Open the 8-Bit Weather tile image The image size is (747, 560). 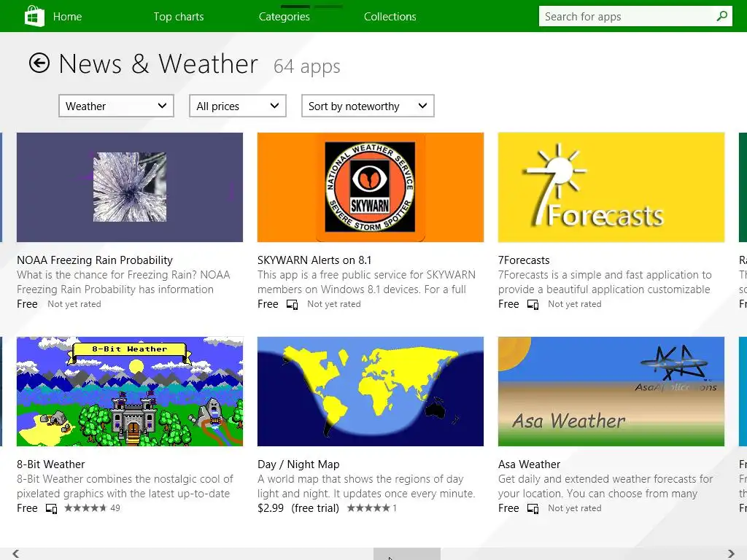click(x=130, y=392)
